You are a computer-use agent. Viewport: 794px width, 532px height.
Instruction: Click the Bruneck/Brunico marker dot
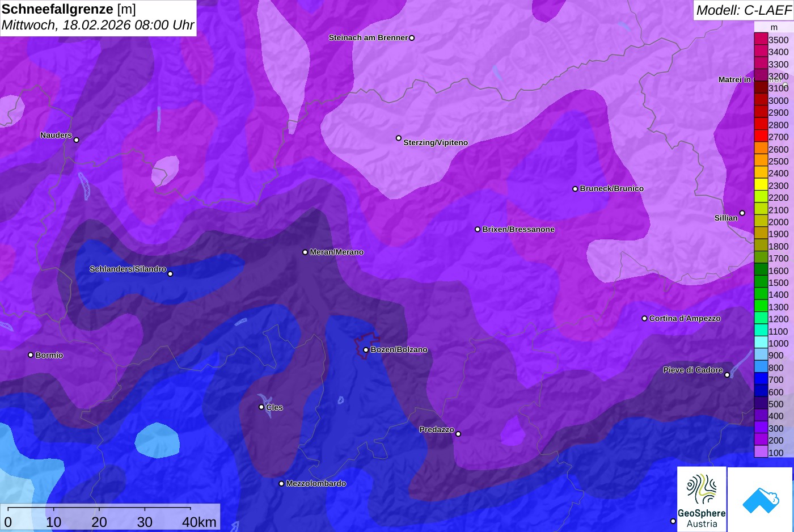pos(575,189)
